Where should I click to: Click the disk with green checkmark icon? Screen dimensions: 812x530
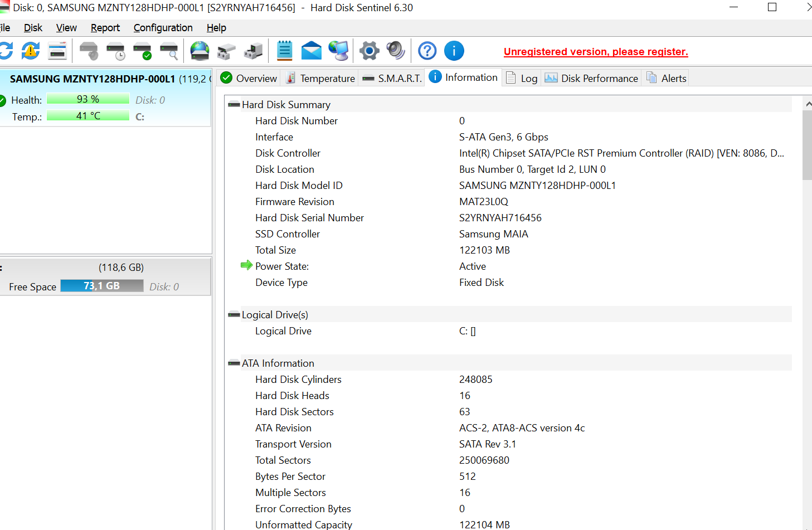pos(143,51)
